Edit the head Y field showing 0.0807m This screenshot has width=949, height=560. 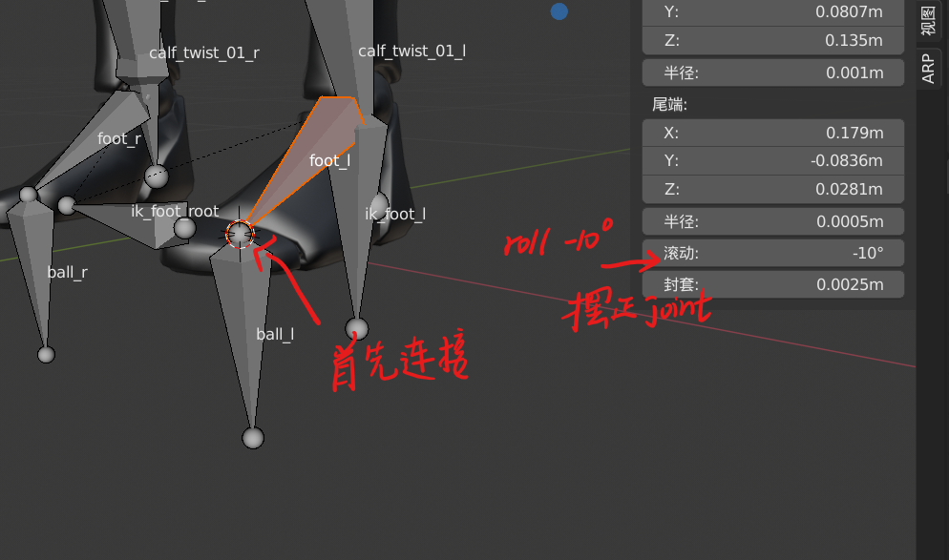772,12
